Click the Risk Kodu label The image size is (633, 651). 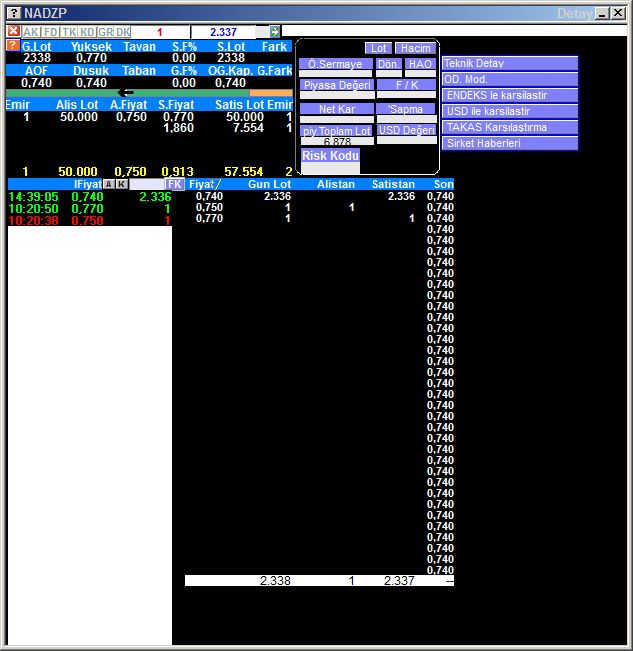pos(330,156)
